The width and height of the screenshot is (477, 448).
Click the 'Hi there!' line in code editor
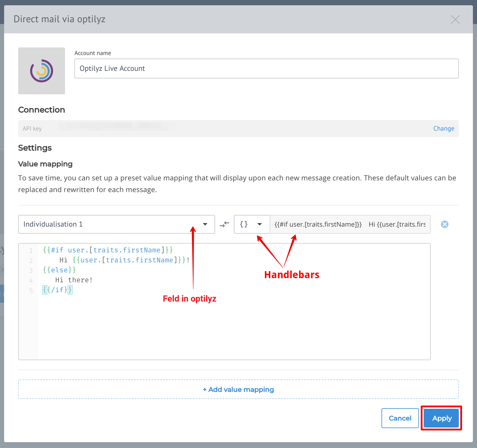point(74,280)
